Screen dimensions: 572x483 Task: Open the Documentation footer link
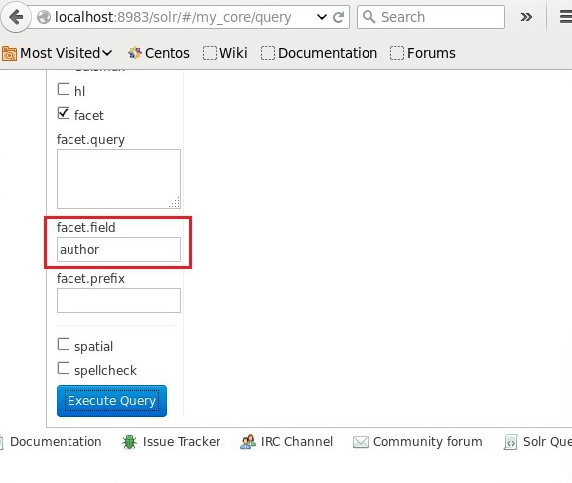[x=55, y=442]
